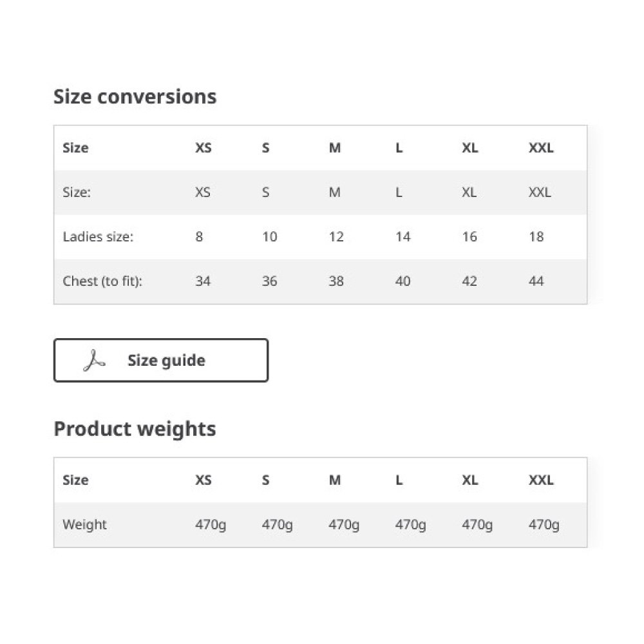Click the 470g weight under XS column

click(211, 525)
